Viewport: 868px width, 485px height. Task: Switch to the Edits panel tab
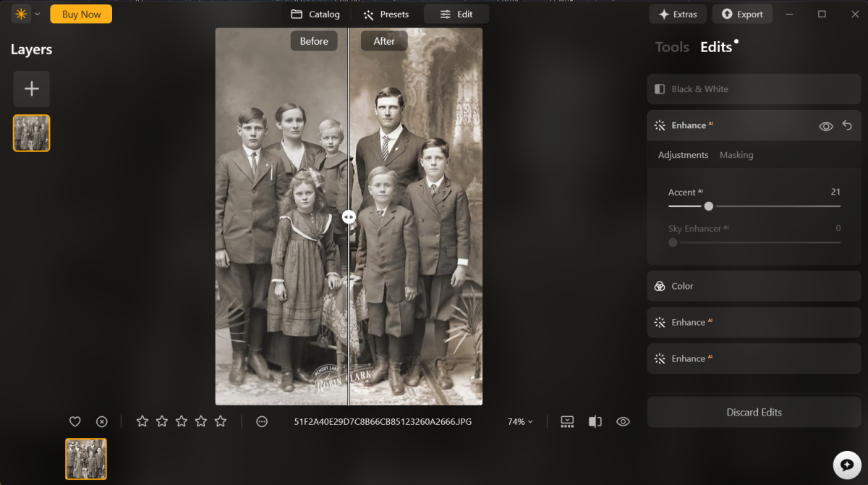pos(716,47)
